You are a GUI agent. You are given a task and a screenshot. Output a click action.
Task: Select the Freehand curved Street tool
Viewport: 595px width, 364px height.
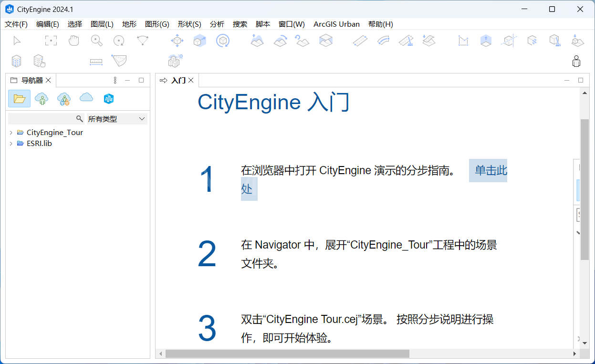[x=383, y=41]
